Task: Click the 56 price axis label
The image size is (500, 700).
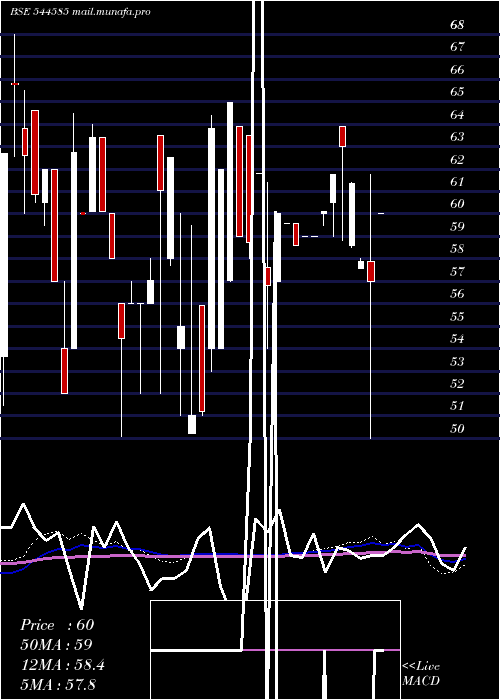Action: pos(457,294)
